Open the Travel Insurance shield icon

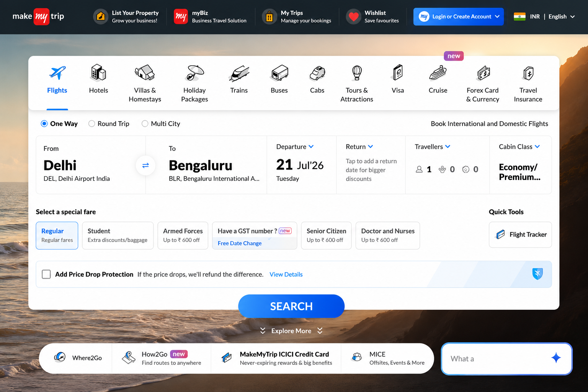528,73
